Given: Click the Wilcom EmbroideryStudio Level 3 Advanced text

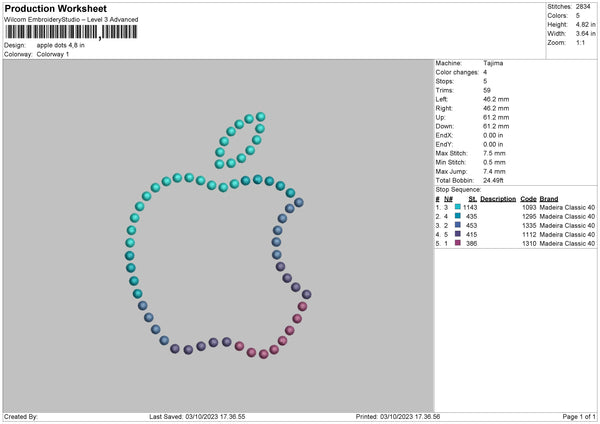Looking at the screenshot, I should [x=71, y=20].
